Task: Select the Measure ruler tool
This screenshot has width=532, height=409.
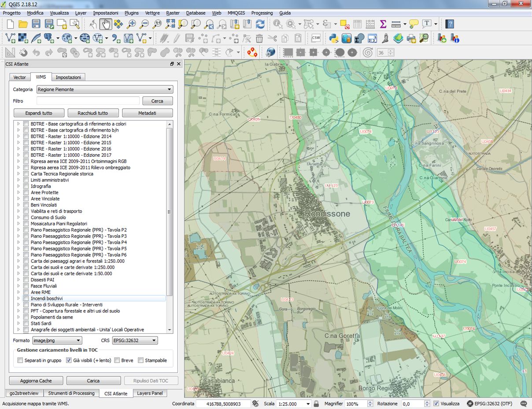Action: pos(396,24)
